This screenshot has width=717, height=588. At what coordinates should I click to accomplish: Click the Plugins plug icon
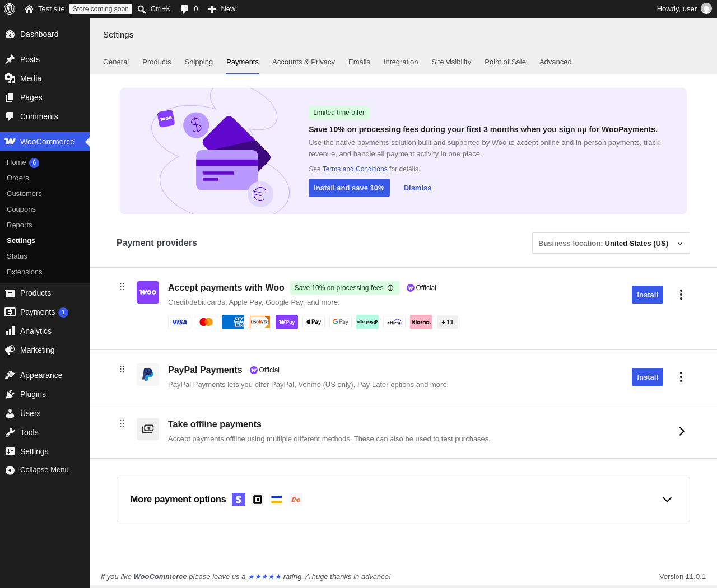click(x=10, y=394)
